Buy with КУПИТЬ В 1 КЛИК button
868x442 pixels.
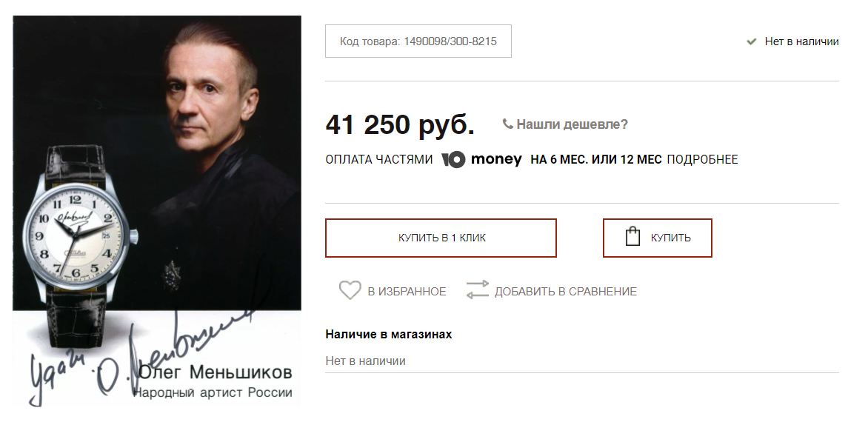coord(441,238)
